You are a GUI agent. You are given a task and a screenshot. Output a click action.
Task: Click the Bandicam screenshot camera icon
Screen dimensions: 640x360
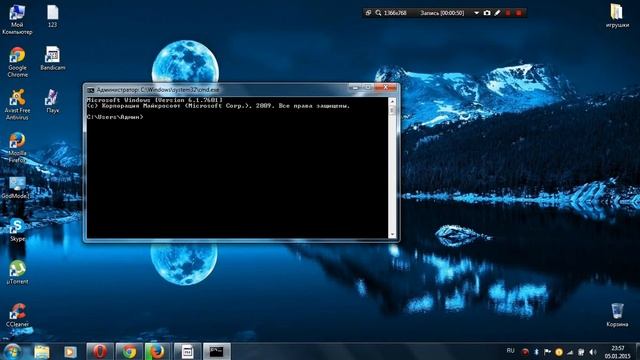487,13
